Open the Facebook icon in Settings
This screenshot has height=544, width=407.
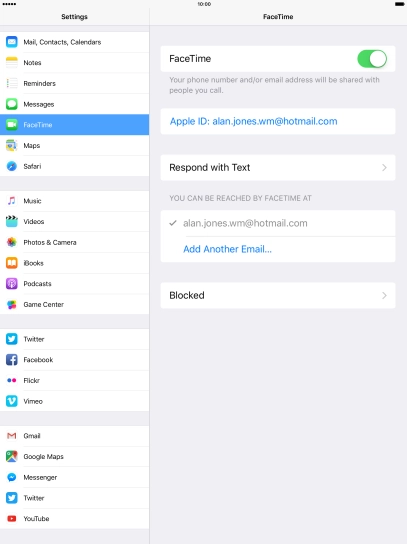11,360
